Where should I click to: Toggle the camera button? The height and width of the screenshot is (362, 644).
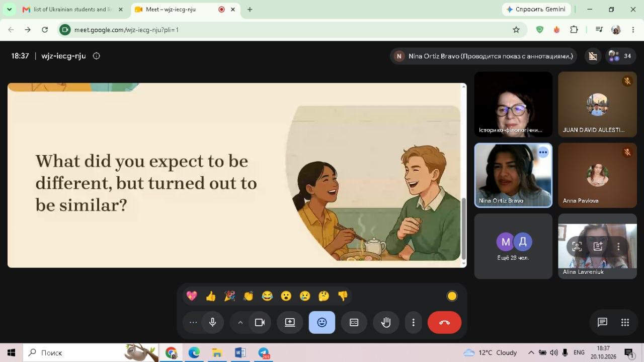point(260,323)
